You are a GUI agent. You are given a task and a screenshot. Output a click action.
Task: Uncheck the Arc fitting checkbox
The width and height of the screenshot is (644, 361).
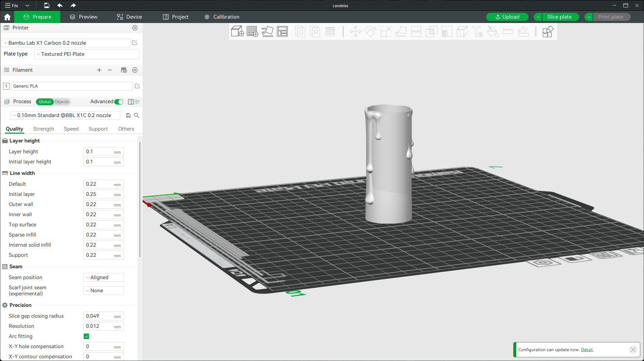coord(86,336)
